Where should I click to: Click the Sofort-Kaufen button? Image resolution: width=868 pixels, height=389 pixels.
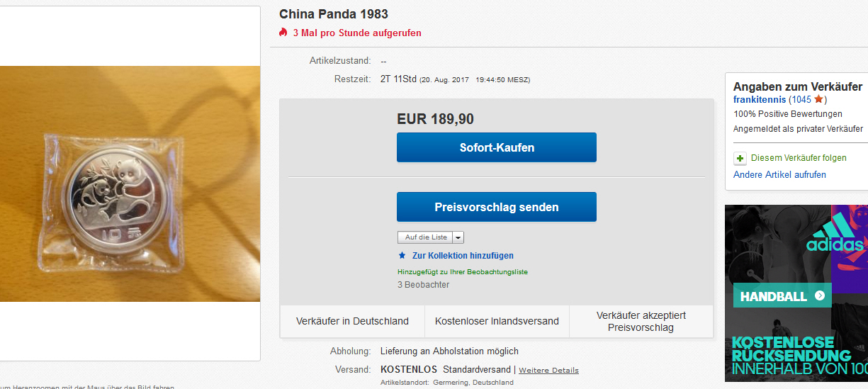tap(497, 147)
